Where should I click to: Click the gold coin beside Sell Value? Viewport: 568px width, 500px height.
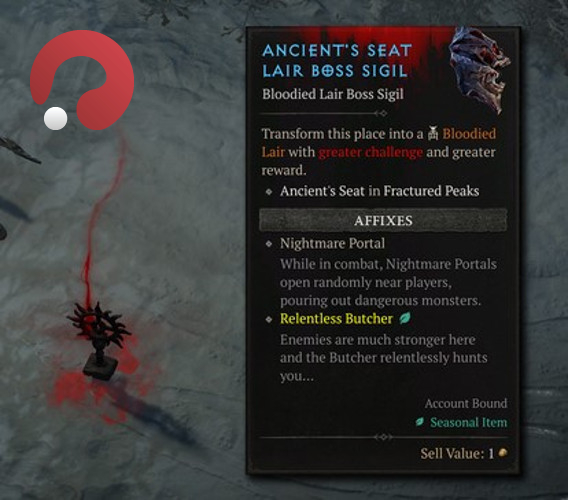coord(503,453)
